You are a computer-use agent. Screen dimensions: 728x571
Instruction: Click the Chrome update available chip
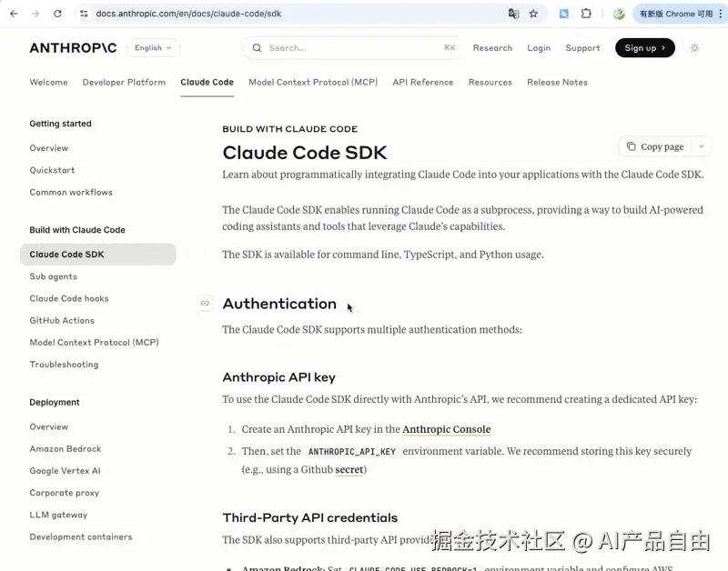pyautogui.click(x=675, y=14)
